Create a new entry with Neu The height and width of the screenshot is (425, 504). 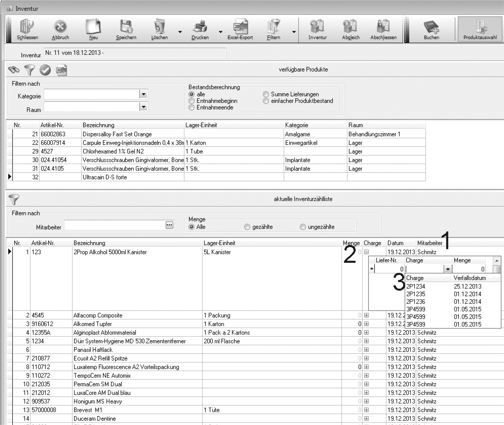point(93,29)
